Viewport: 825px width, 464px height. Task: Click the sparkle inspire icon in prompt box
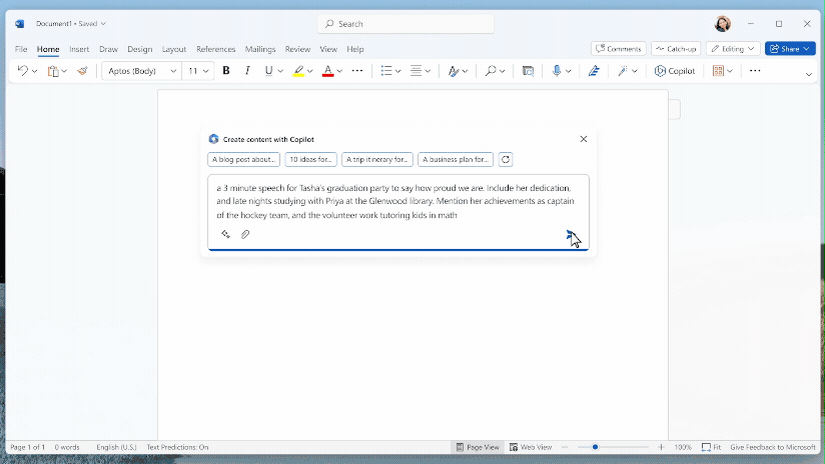pyautogui.click(x=226, y=234)
